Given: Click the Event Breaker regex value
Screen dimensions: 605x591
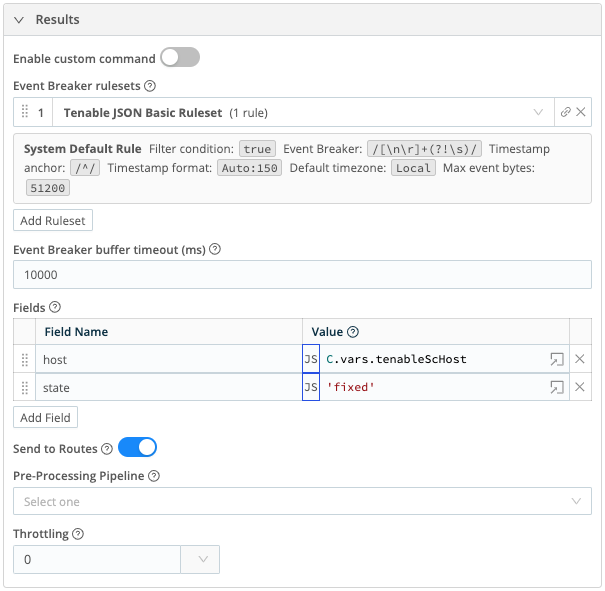Looking at the screenshot, I should [424, 149].
